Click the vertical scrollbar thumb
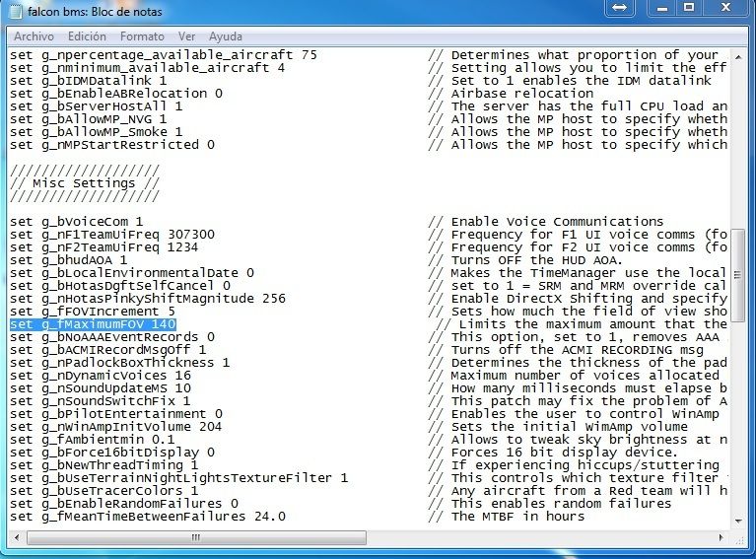The height and width of the screenshot is (559, 756). (x=738, y=275)
